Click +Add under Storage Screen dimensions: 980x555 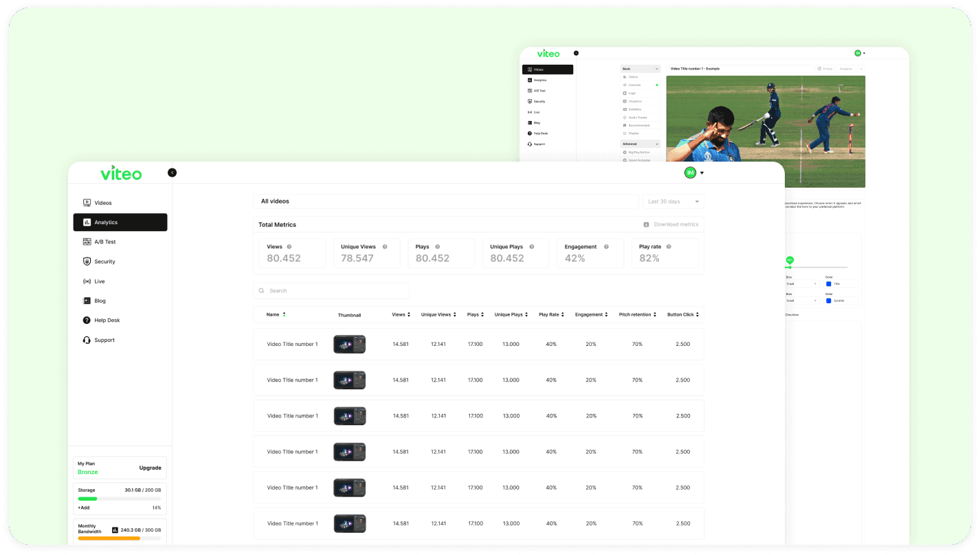coord(84,508)
